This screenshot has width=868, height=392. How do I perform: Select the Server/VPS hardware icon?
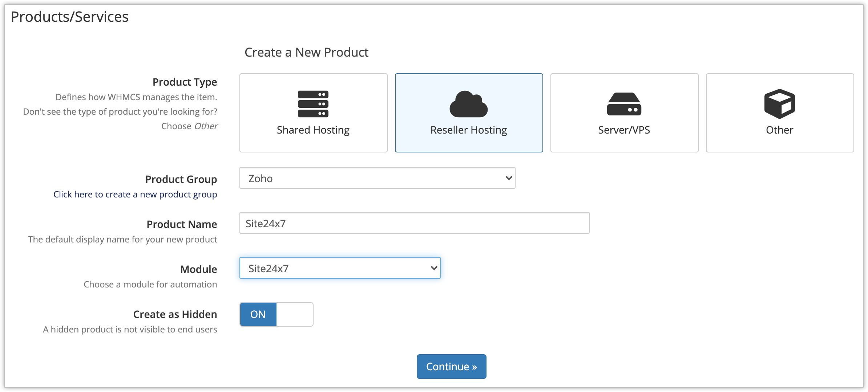624,105
